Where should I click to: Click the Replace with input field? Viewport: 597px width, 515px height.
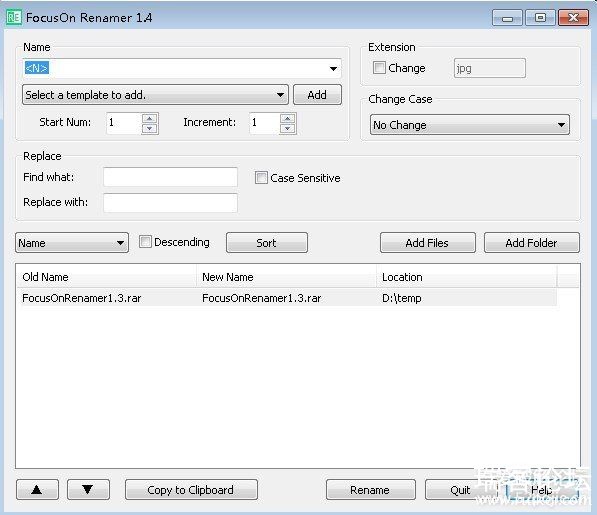170,203
